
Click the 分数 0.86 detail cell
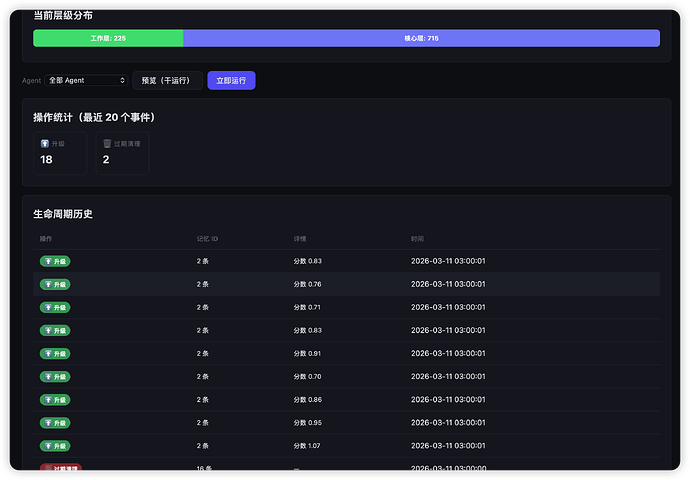pos(308,399)
